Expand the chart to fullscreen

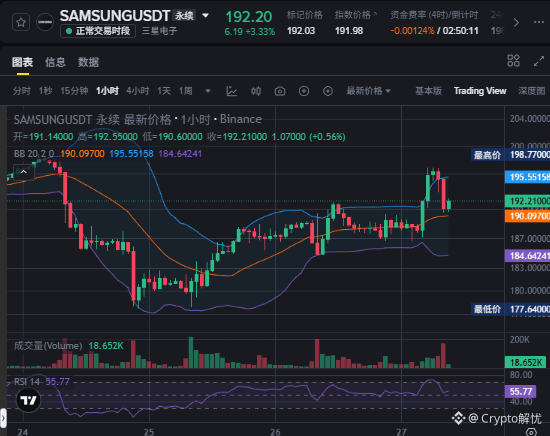[539, 61]
